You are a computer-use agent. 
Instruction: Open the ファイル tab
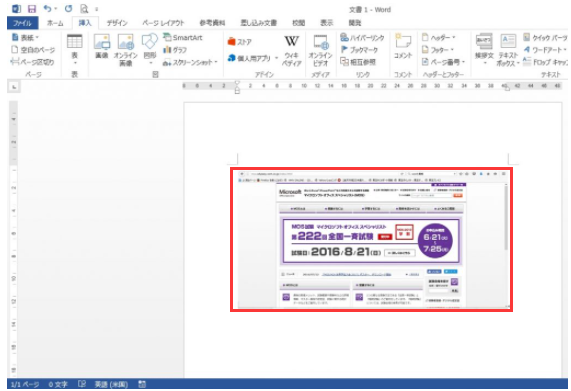click(x=22, y=23)
